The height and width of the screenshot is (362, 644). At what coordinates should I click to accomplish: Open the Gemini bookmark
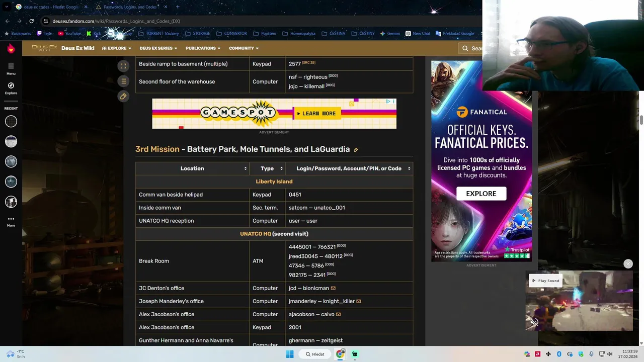390,34
